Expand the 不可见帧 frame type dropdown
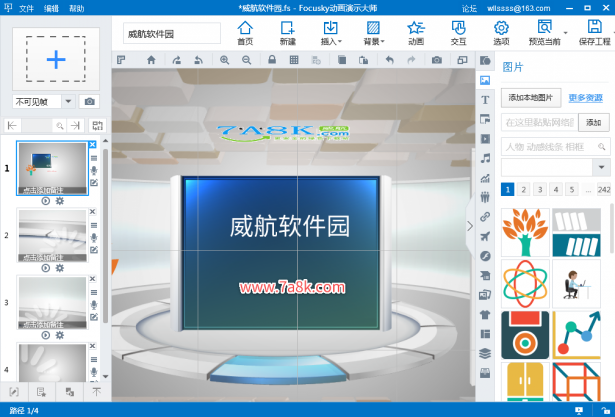The height and width of the screenshot is (417, 615). coord(68,102)
